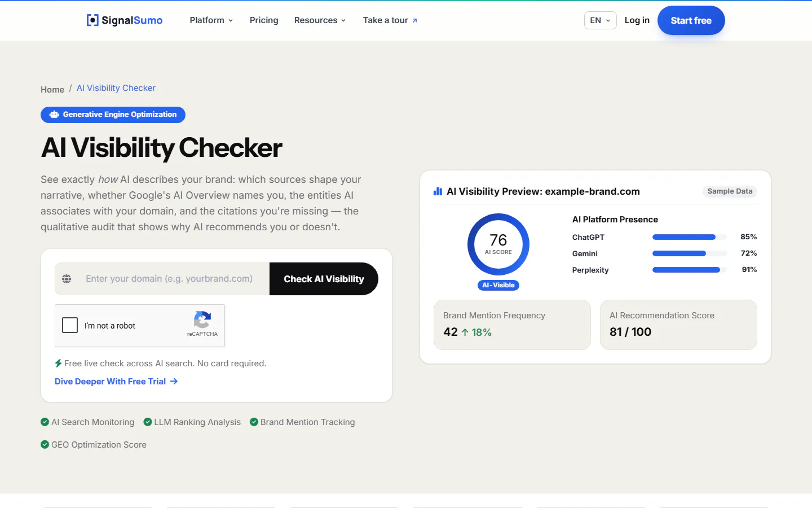This screenshot has height=508, width=812.
Task: Click the bar chart icon in preview header
Action: (438, 191)
